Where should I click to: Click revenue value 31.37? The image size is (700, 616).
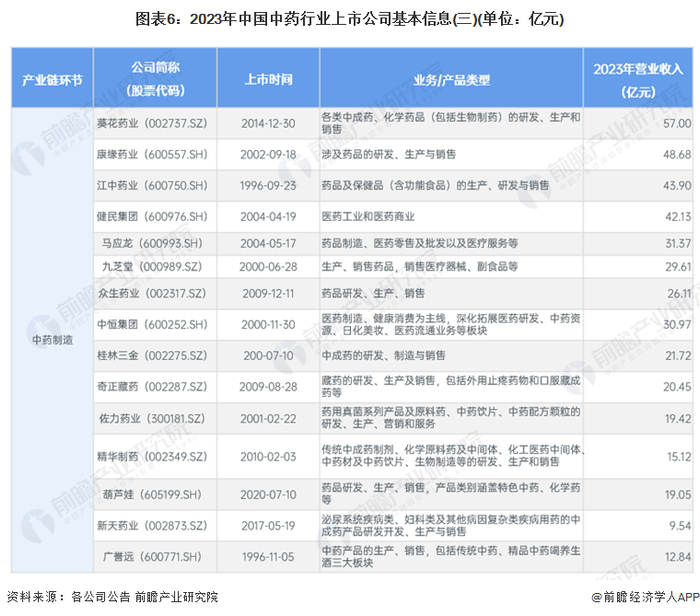click(x=678, y=243)
